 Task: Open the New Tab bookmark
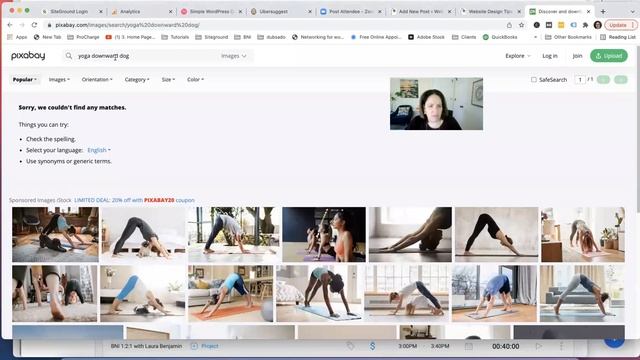[x=47, y=37]
